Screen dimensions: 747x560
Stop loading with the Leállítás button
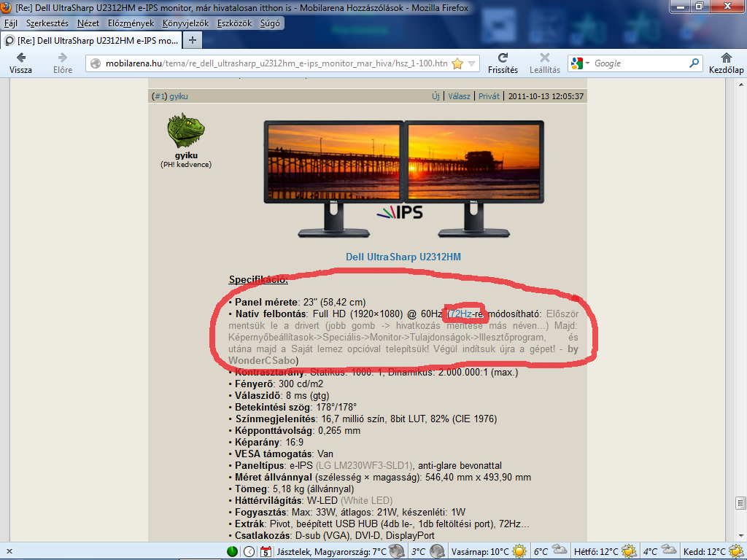[544, 63]
